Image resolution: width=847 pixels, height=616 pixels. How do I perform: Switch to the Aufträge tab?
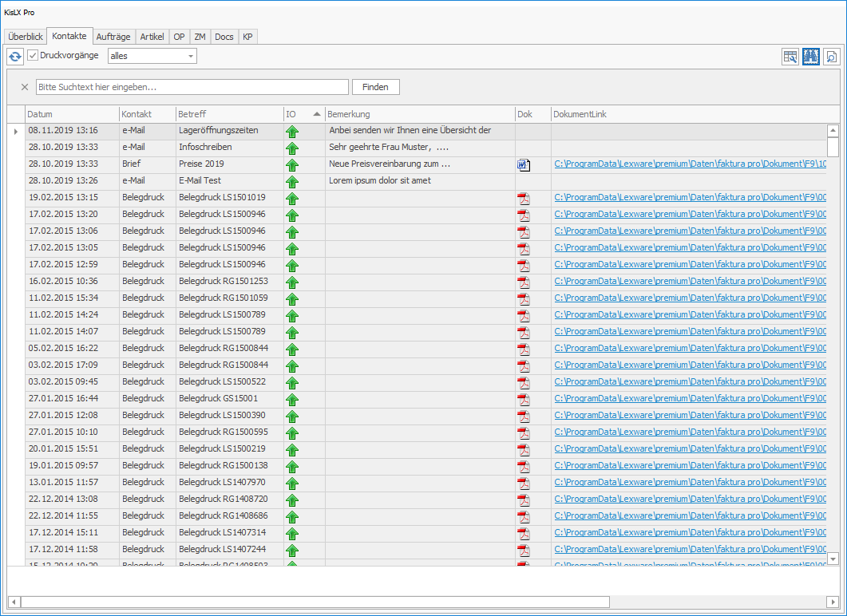click(113, 37)
